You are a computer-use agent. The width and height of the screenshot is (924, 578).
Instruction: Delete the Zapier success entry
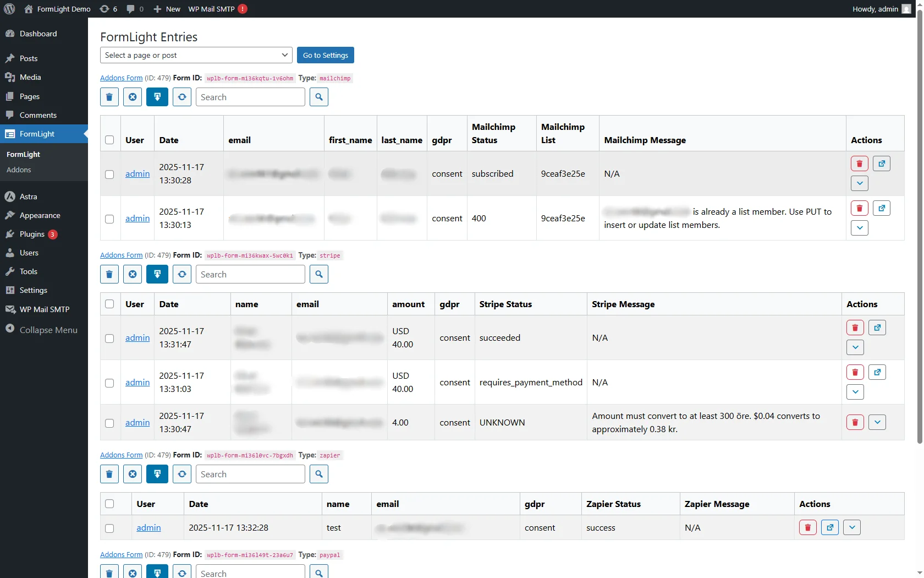[x=807, y=527]
